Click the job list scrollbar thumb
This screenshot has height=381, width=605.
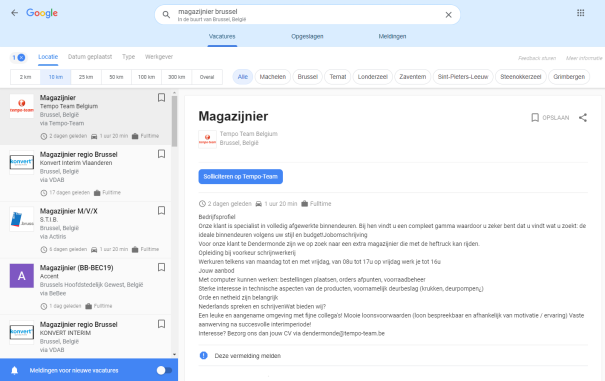pyautogui.click(x=174, y=121)
